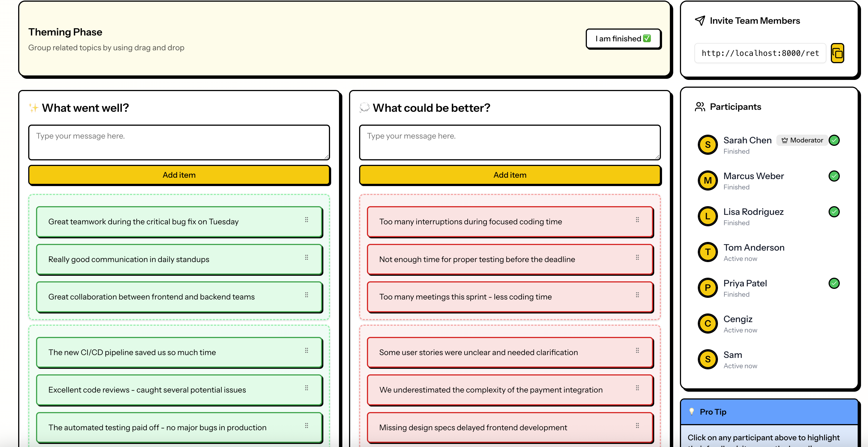
Task: Click drag handle on 'Missing design specs' card
Action: [637, 425]
